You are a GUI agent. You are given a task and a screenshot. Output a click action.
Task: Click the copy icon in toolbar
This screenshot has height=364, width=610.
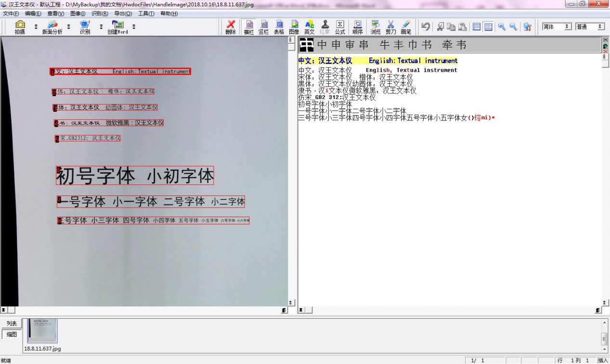451,26
